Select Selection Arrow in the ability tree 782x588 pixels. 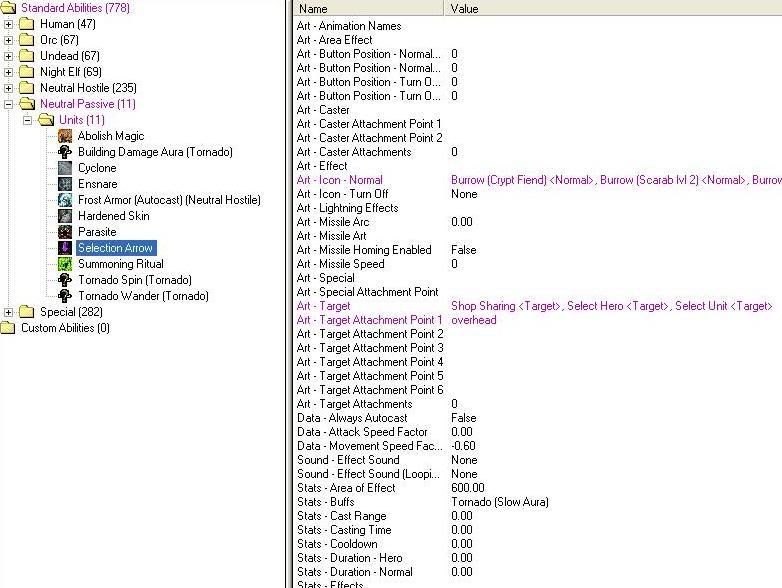[115, 248]
